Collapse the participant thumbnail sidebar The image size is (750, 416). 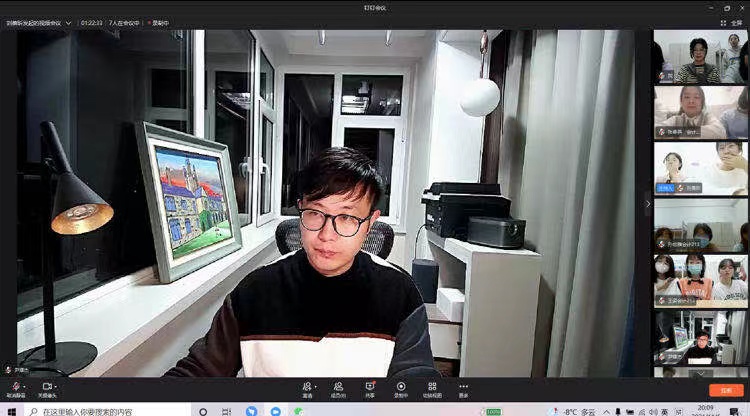[647, 204]
